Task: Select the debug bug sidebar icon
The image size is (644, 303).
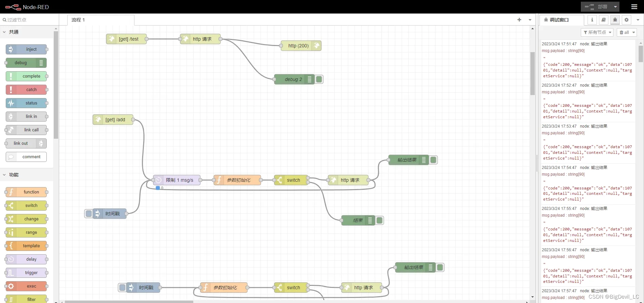Action: [x=615, y=20]
